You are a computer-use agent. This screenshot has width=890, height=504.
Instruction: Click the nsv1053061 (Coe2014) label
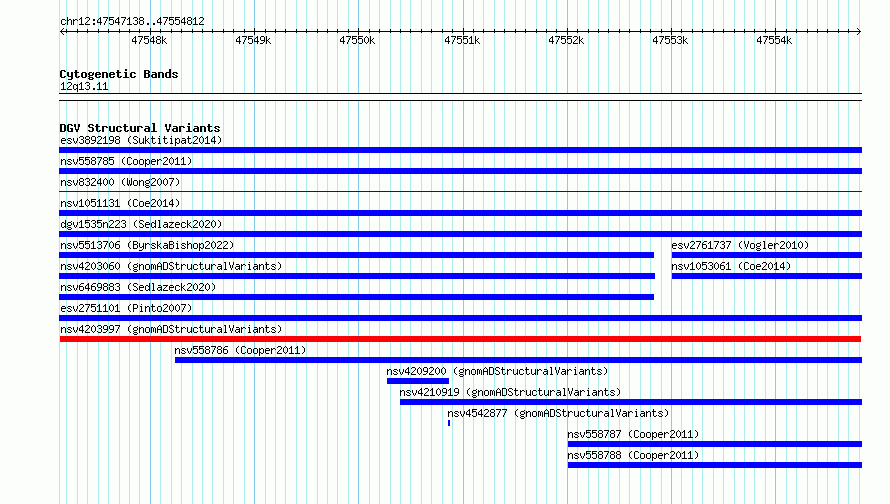731,266
